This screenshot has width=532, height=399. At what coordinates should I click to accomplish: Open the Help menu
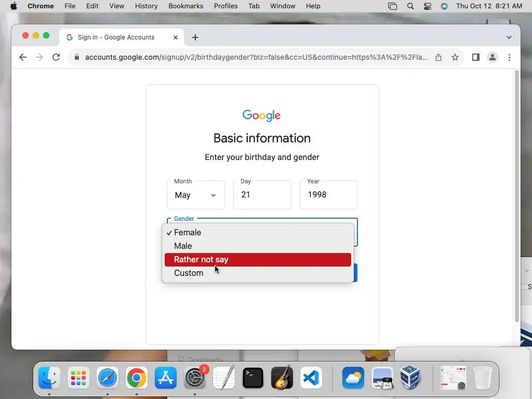coord(313,6)
